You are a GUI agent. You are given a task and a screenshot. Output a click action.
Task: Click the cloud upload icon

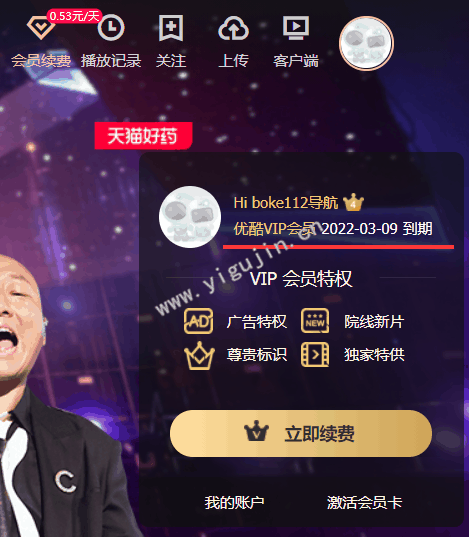[x=233, y=28]
